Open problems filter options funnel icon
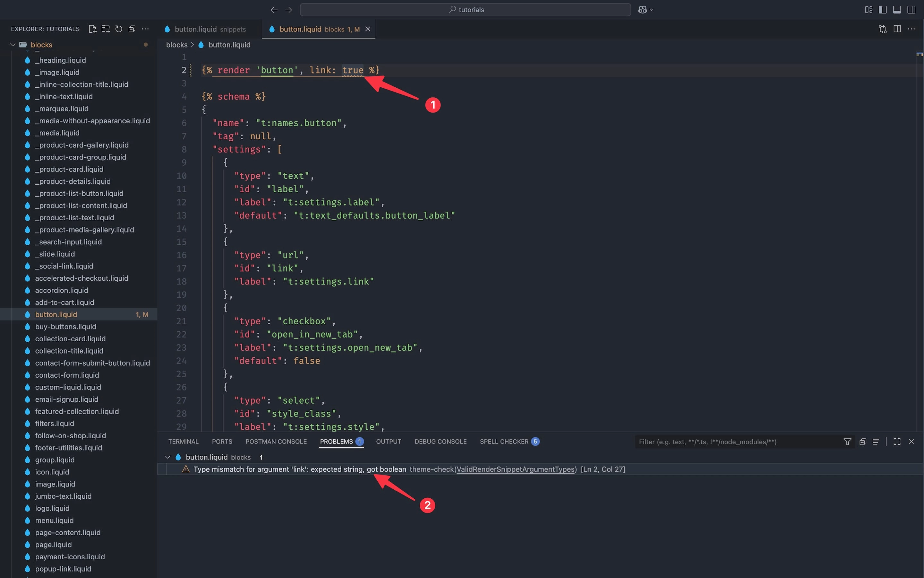 (x=847, y=442)
